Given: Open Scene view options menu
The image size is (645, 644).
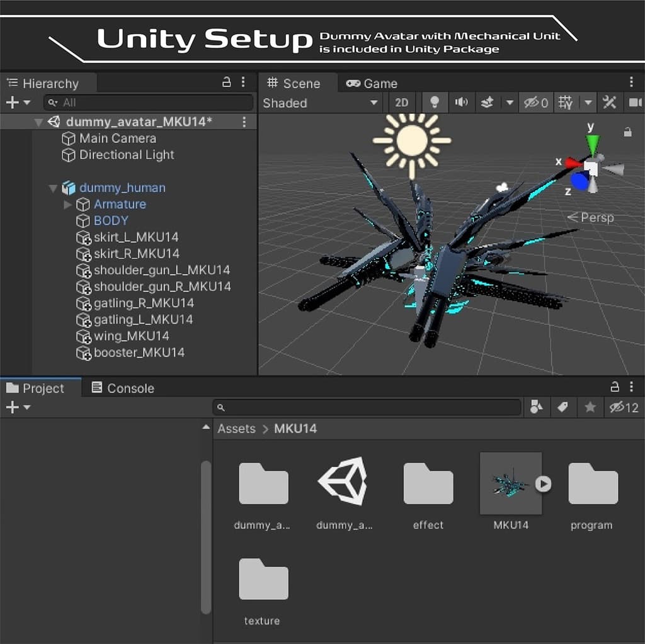Looking at the screenshot, I should click(x=631, y=82).
